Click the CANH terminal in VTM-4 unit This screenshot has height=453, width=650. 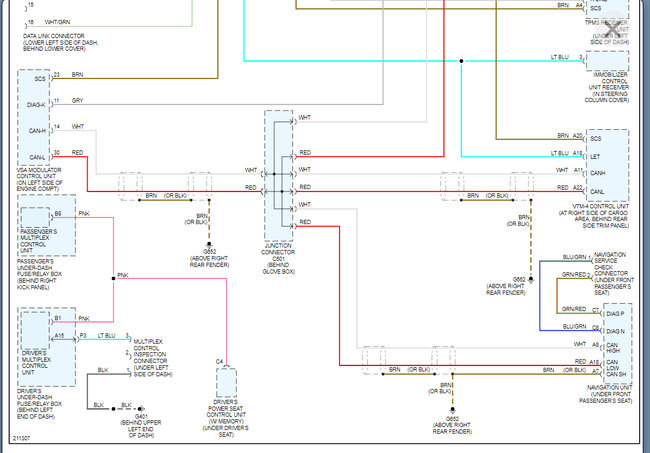pyautogui.click(x=597, y=173)
